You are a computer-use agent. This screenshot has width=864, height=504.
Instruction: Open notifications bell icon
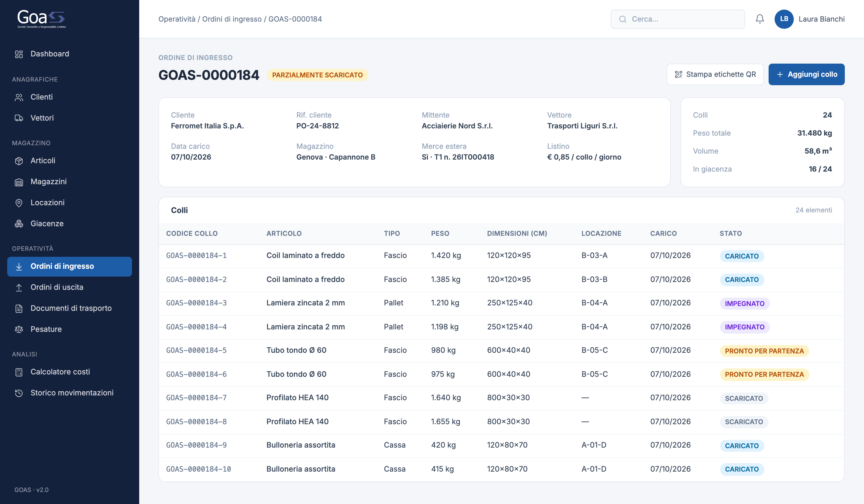[x=759, y=19]
